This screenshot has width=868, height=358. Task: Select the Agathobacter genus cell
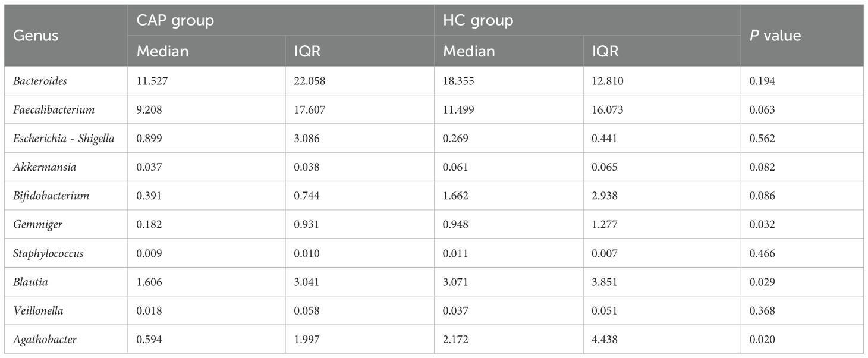coord(45,340)
